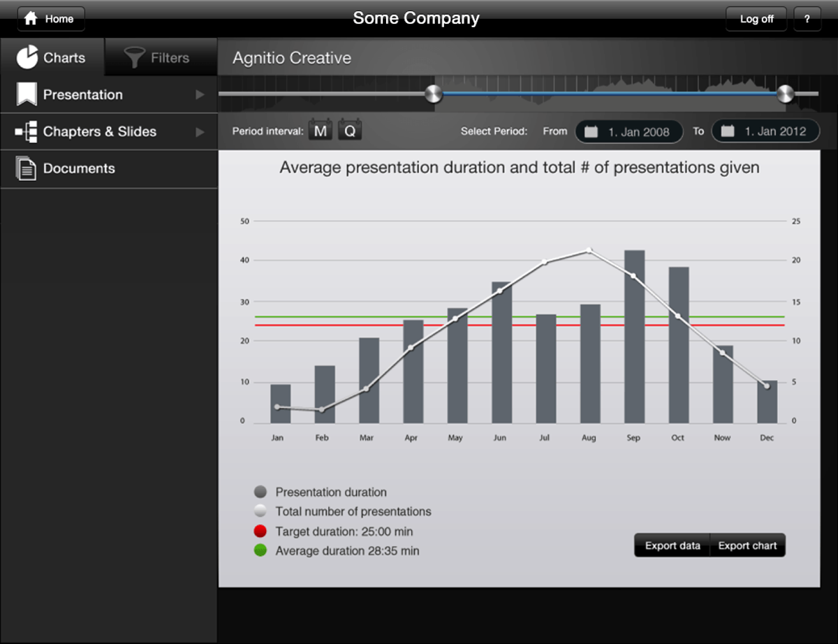Open the From date picker showing 1. Jan 2008
The image size is (838, 644).
(628, 131)
